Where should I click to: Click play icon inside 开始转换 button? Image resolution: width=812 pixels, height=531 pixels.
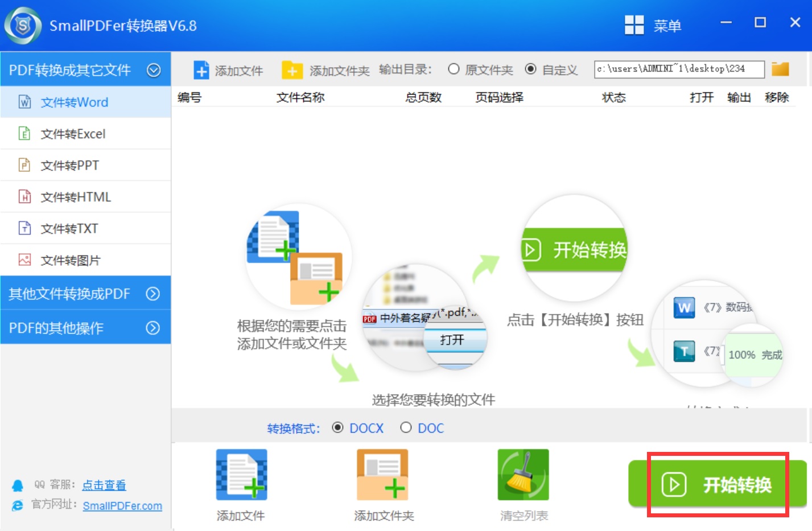(674, 485)
